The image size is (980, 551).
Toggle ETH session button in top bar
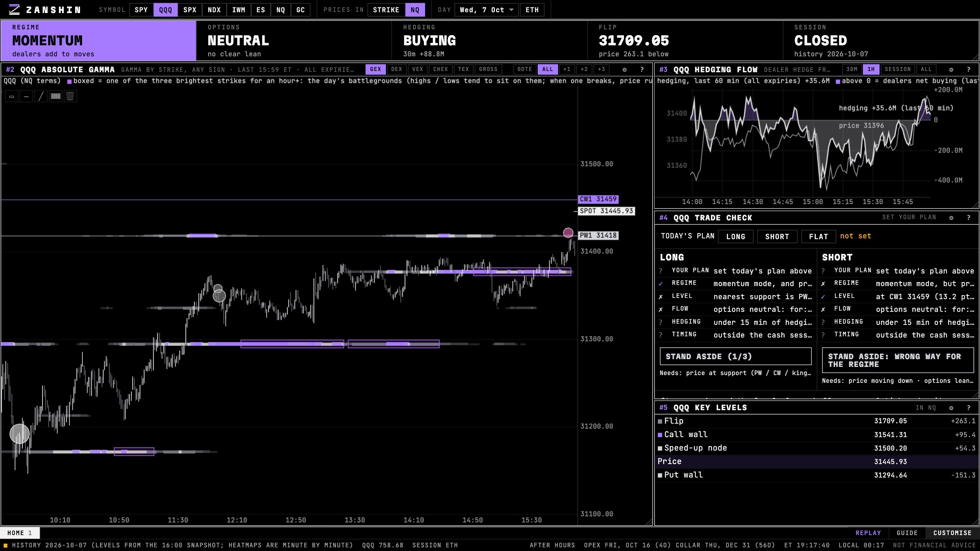(x=532, y=10)
